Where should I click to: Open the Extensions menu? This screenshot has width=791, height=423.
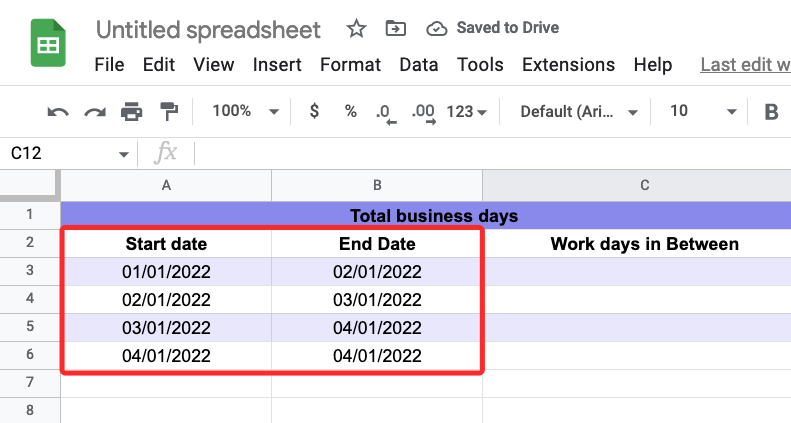point(568,65)
